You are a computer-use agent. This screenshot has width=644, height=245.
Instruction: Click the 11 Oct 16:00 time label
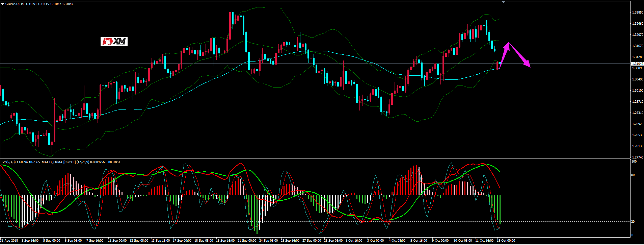pyautogui.click(x=484, y=241)
